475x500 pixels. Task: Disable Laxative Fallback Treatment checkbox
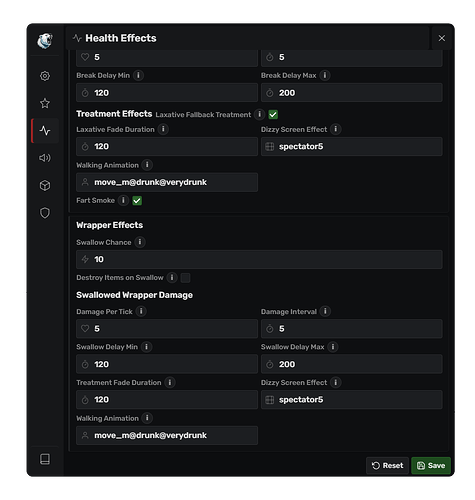click(273, 114)
